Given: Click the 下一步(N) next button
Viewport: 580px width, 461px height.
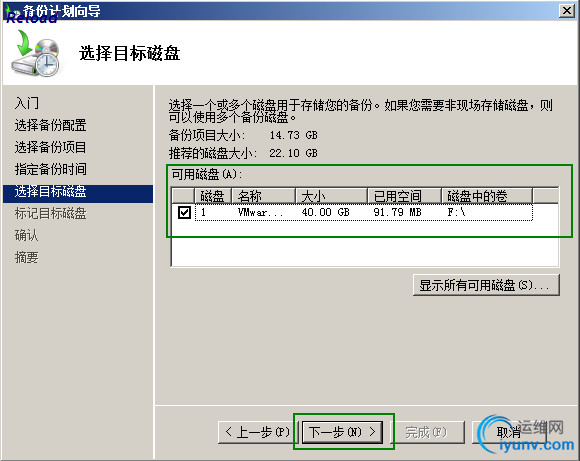Looking at the screenshot, I should (x=342, y=432).
